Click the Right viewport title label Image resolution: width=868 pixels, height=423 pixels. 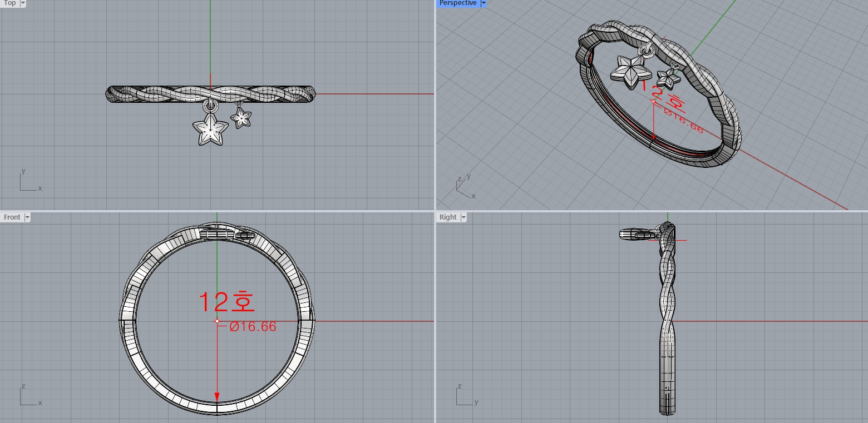pos(448,217)
